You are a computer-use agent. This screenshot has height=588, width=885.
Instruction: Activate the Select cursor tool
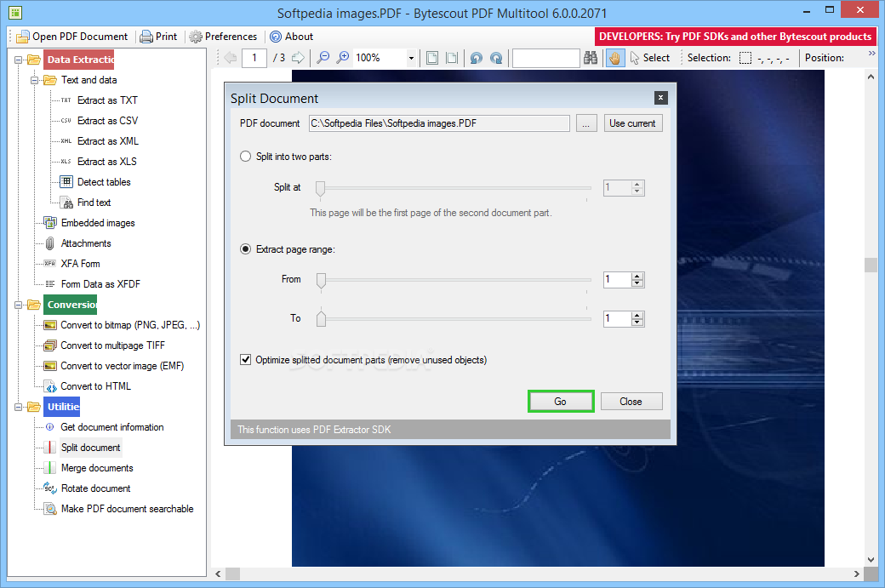(649, 58)
